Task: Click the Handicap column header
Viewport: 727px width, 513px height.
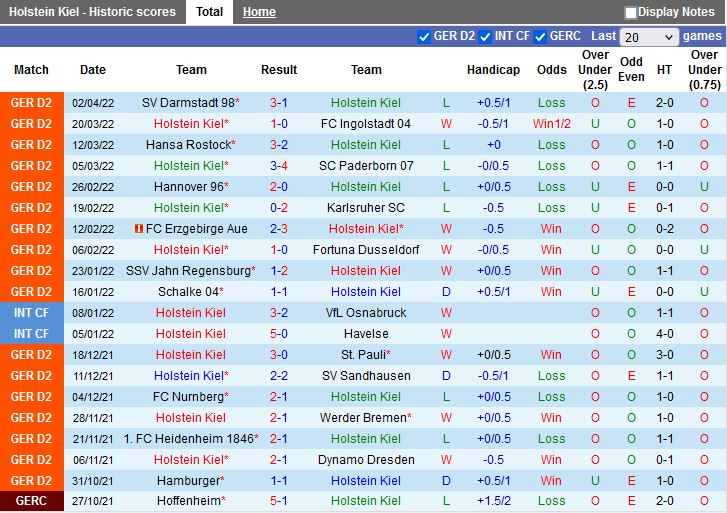Action: (x=493, y=70)
